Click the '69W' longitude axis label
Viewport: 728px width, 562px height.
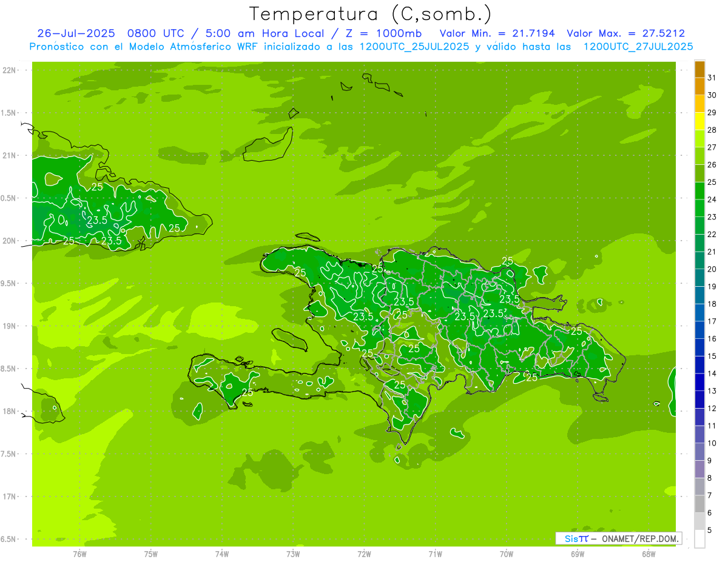(x=578, y=554)
